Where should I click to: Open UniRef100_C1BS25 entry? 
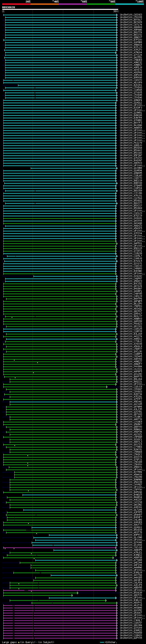(131, 329)
